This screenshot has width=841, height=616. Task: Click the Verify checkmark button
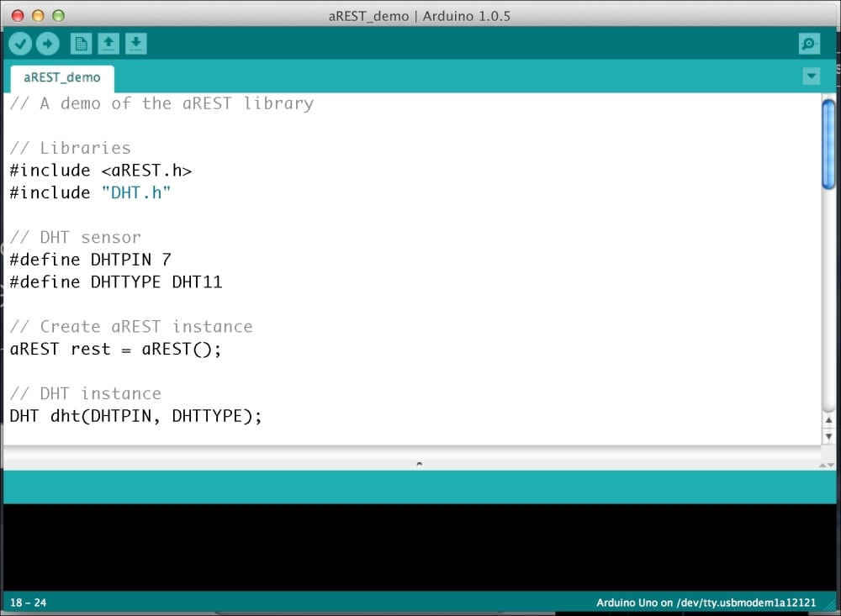[20, 44]
